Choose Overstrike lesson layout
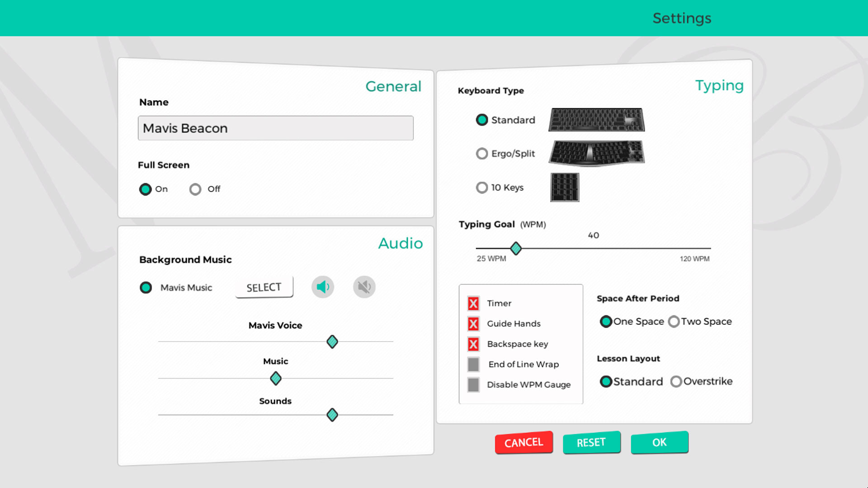This screenshot has width=868, height=488. pos(676,381)
